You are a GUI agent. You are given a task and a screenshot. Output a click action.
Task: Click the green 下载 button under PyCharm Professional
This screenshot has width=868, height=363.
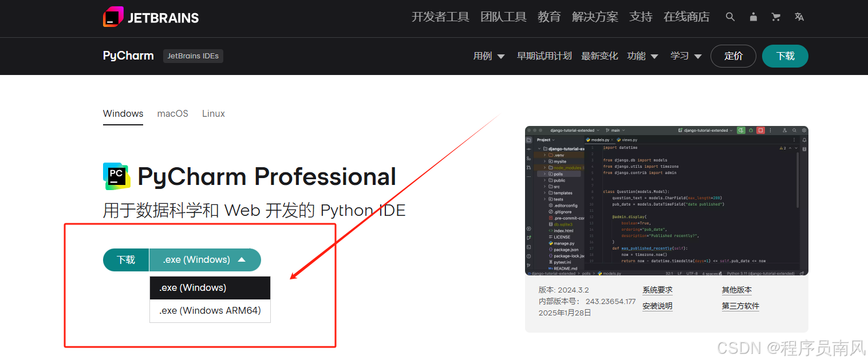(x=126, y=260)
